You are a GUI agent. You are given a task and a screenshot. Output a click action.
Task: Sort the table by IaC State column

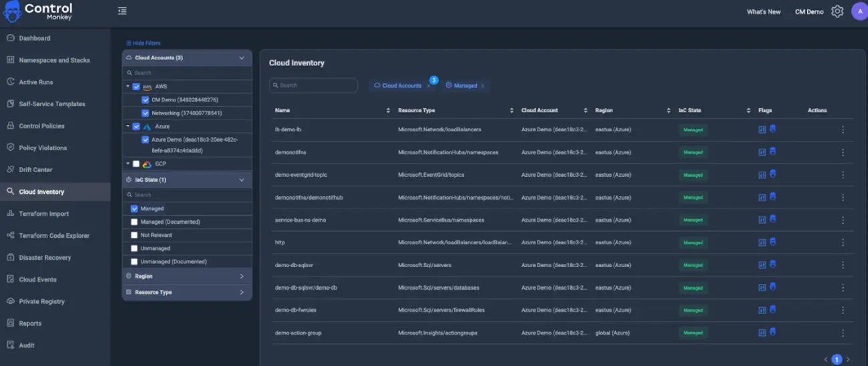[748, 110]
